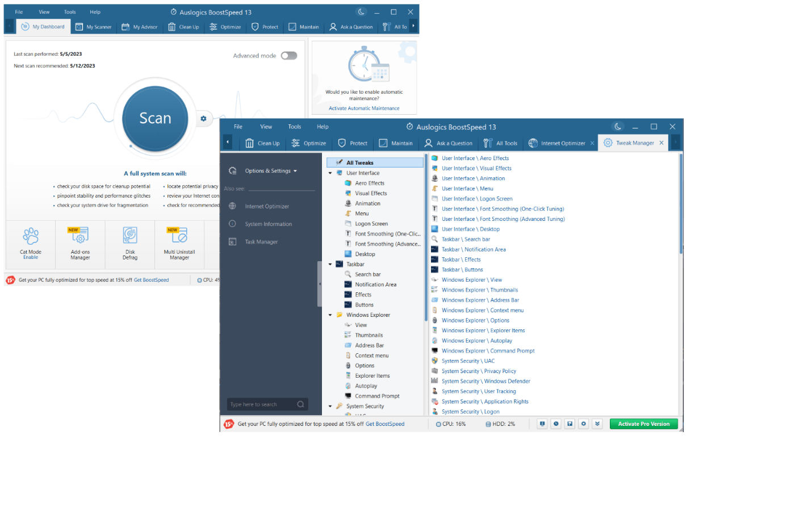The image size is (812, 519).
Task: Open Internet Optimizer from the dark sidebar
Action: point(267,206)
